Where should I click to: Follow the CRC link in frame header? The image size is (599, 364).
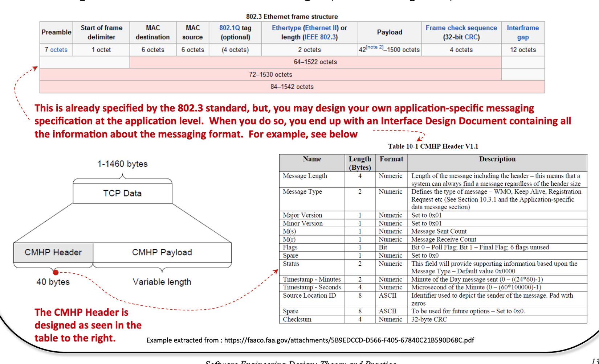click(471, 37)
